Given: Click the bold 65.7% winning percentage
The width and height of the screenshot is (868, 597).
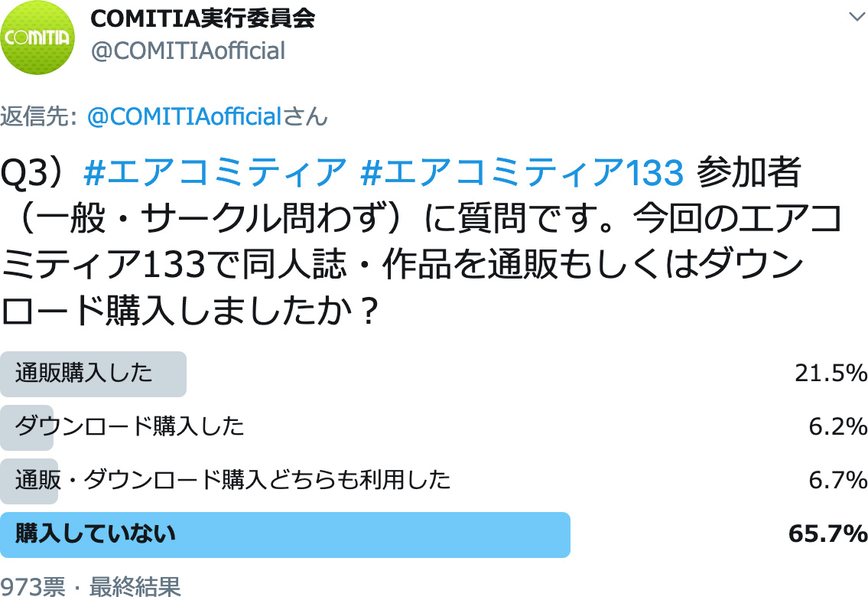Looking at the screenshot, I should [x=827, y=533].
